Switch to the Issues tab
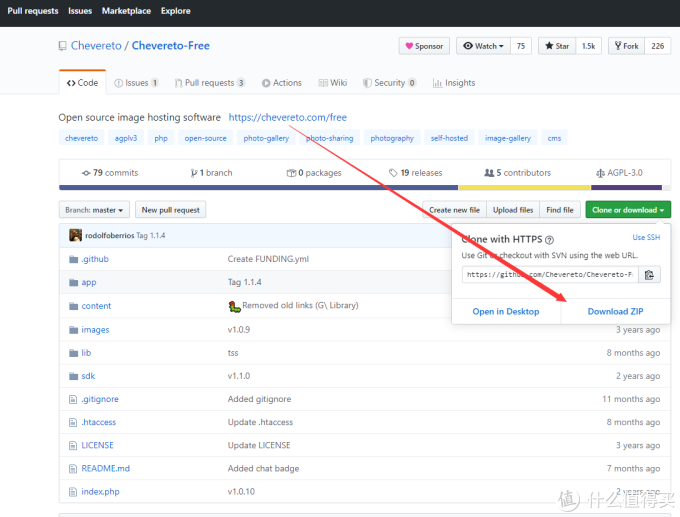This screenshot has width=680, height=517. click(136, 83)
